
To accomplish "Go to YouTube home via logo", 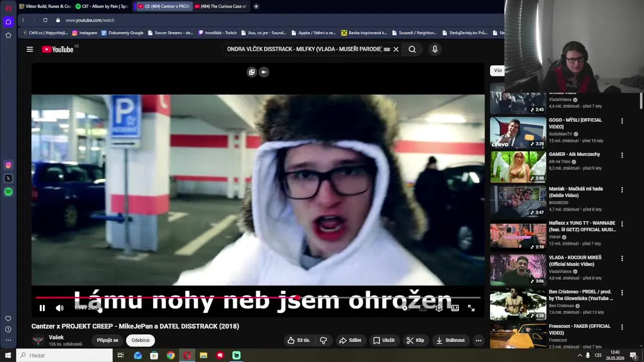I will point(57,49).
